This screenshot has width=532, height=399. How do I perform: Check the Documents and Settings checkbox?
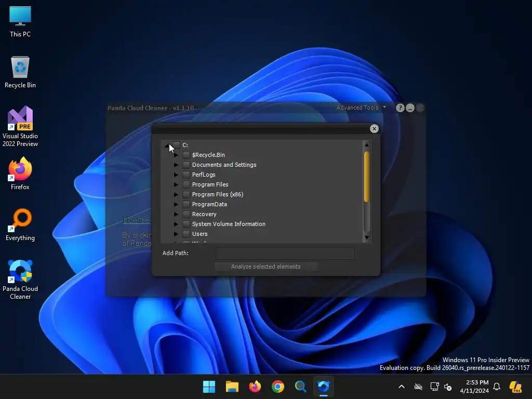[186, 165]
